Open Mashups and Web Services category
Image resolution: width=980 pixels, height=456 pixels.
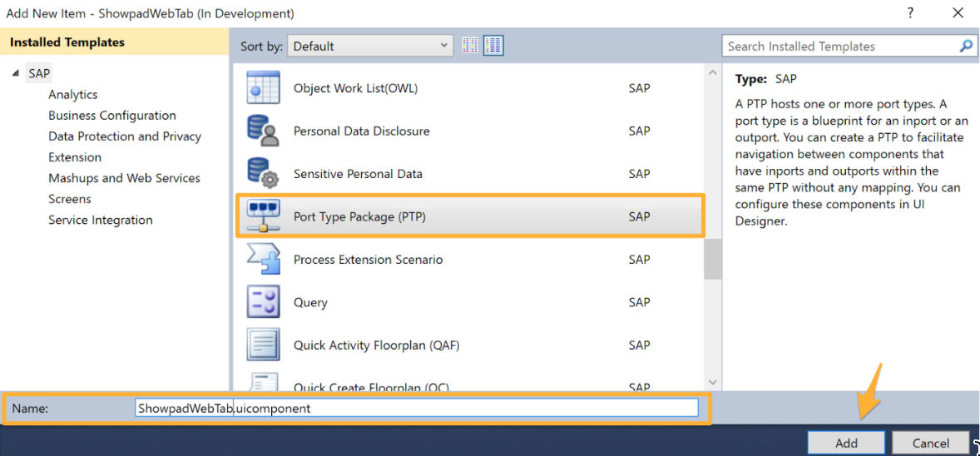[124, 178]
